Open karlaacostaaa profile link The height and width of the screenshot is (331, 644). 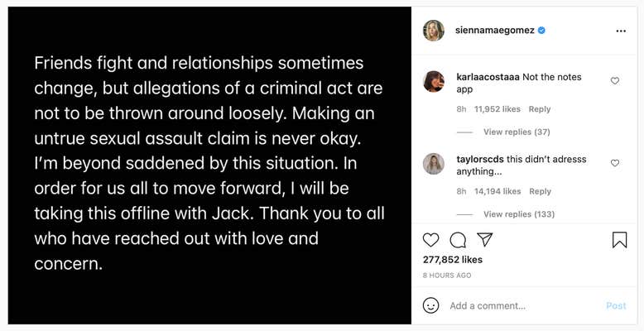click(x=488, y=77)
